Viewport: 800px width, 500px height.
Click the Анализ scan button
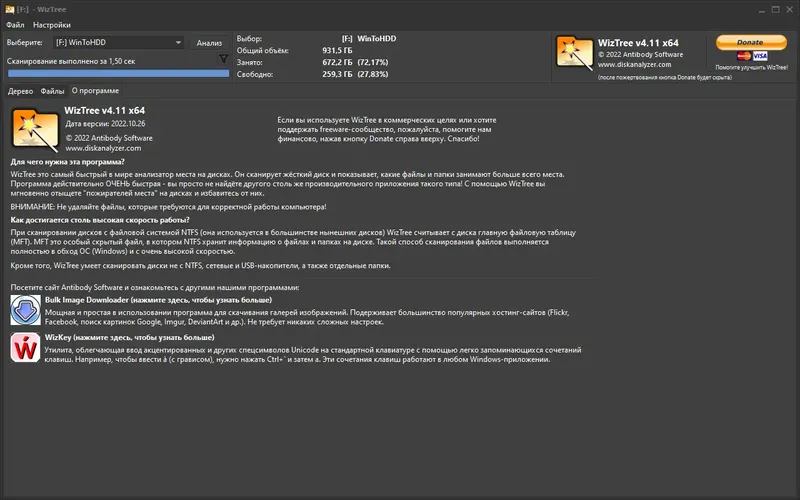coord(209,43)
